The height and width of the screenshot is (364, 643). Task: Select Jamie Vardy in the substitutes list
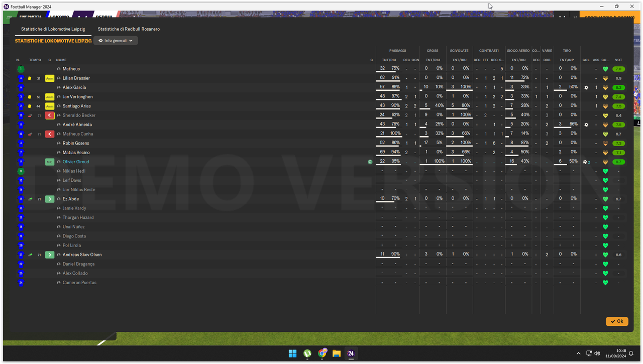click(74, 208)
